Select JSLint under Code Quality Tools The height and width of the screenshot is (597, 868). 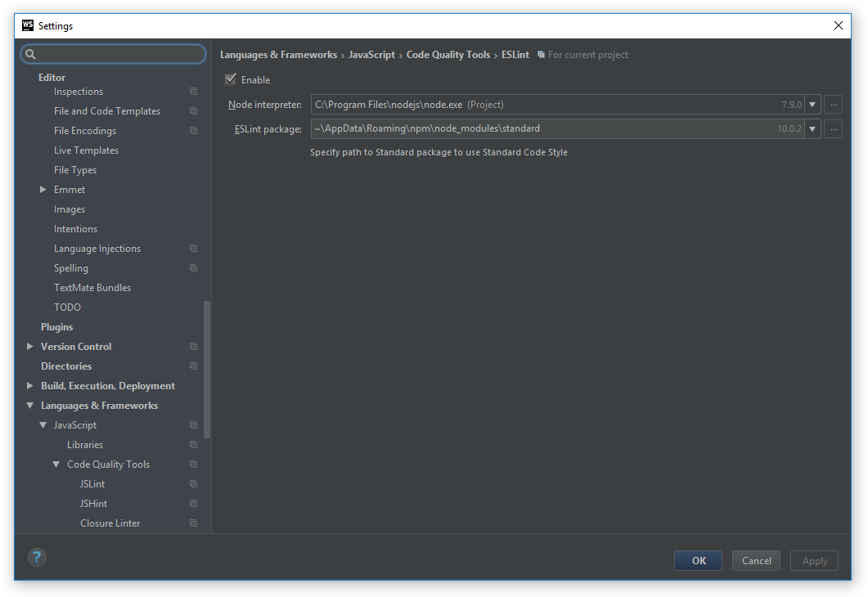coord(92,484)
